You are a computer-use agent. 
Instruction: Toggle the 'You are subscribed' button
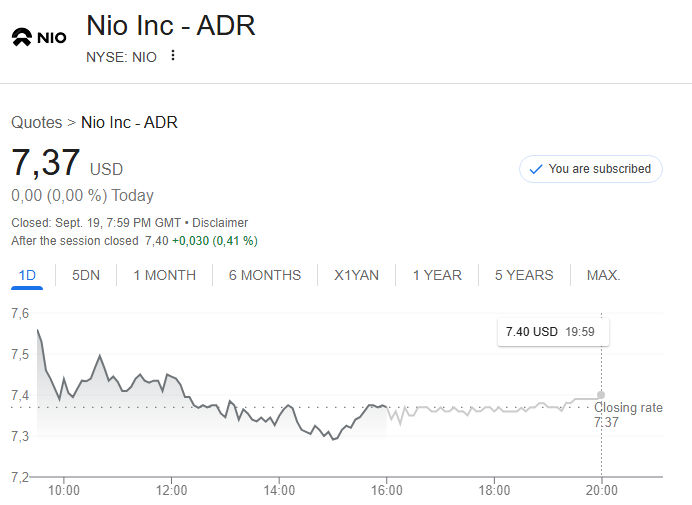coord(590,169)
